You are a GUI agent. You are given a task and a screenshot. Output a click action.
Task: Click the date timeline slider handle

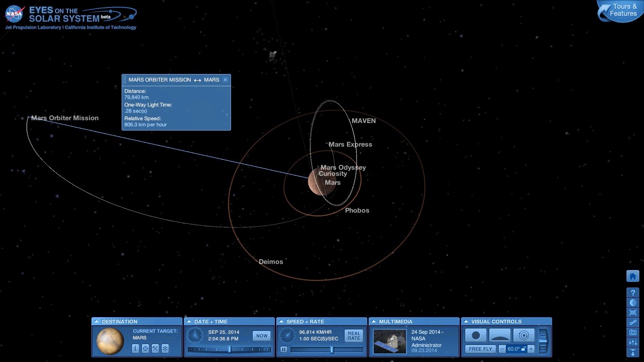(x=230, y=350)
